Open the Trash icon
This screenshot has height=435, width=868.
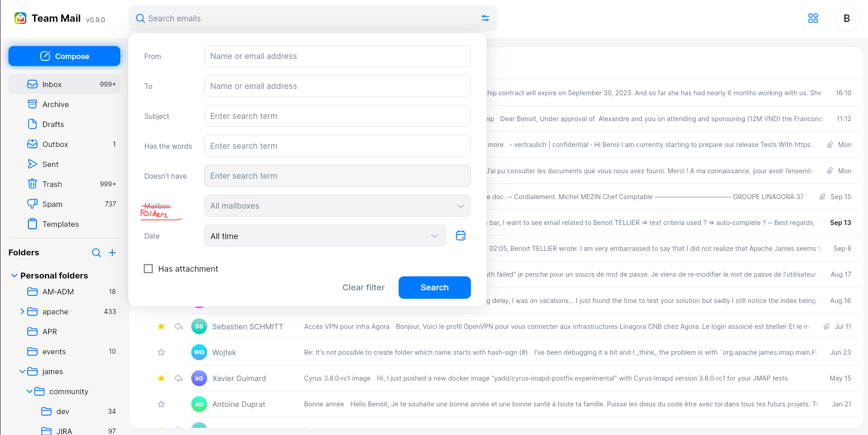(x=32, y=184)
